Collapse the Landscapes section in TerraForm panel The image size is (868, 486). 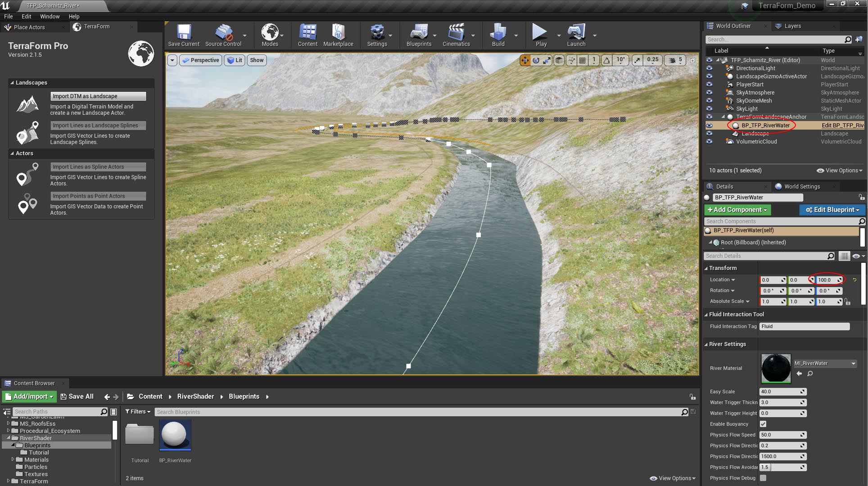pos(12,83)
